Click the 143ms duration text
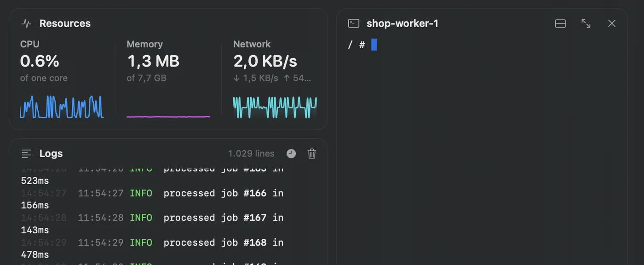The width and height of the screenshot is (644, 265). (35, 230)
